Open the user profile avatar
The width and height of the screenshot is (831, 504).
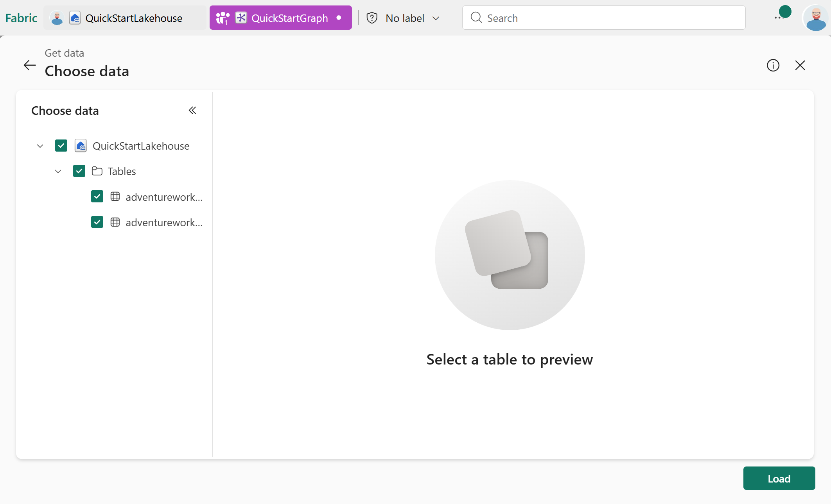(815, 18)
